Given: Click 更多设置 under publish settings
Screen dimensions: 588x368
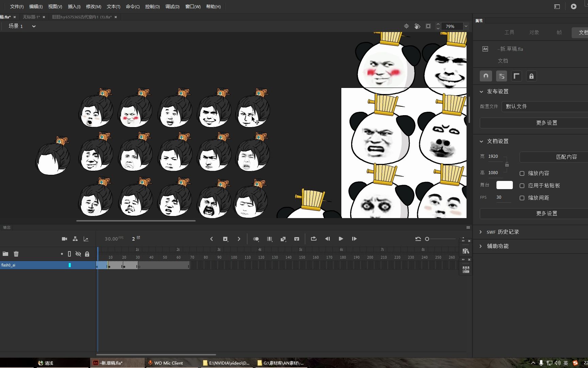Looking at the screenshot, I should click(547, 123).
